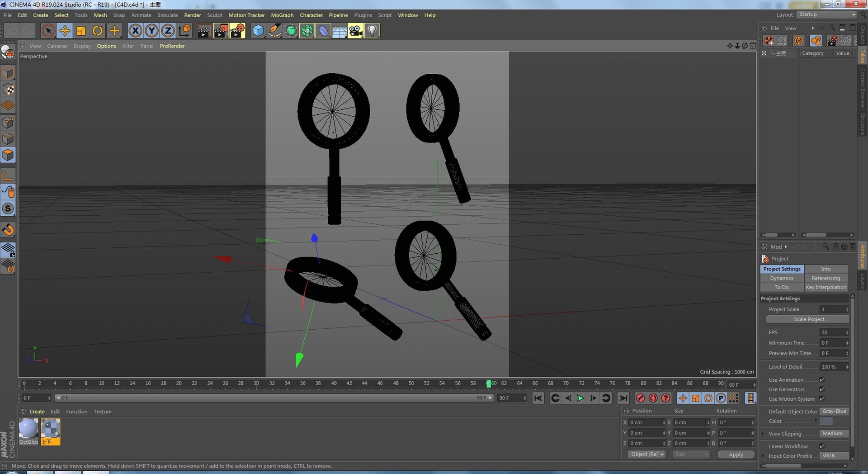The width and height of the screenshot is (868, 474).
Task: Open ProRender viewport menu
Action: point(172,46)
